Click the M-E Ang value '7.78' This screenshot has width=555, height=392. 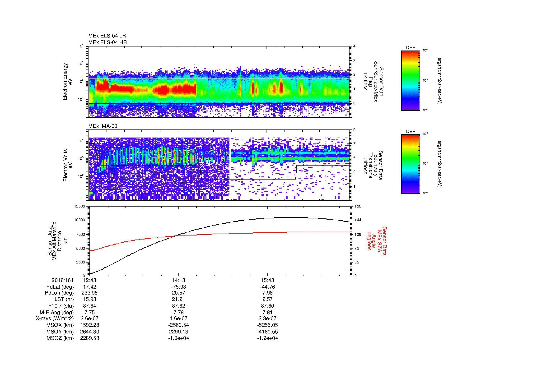[x=178, y=312]
